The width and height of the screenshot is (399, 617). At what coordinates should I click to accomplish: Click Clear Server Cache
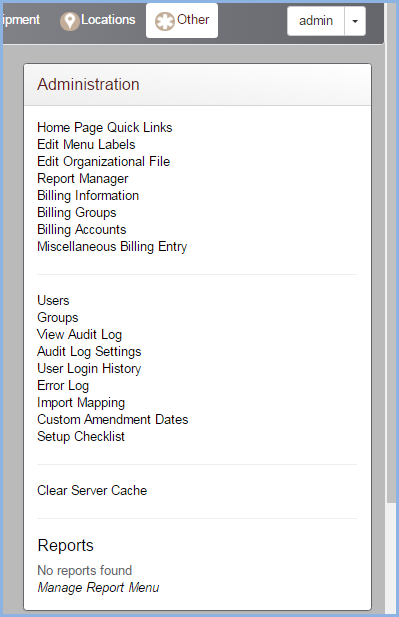pyautogui.click(x=92, y=491)
